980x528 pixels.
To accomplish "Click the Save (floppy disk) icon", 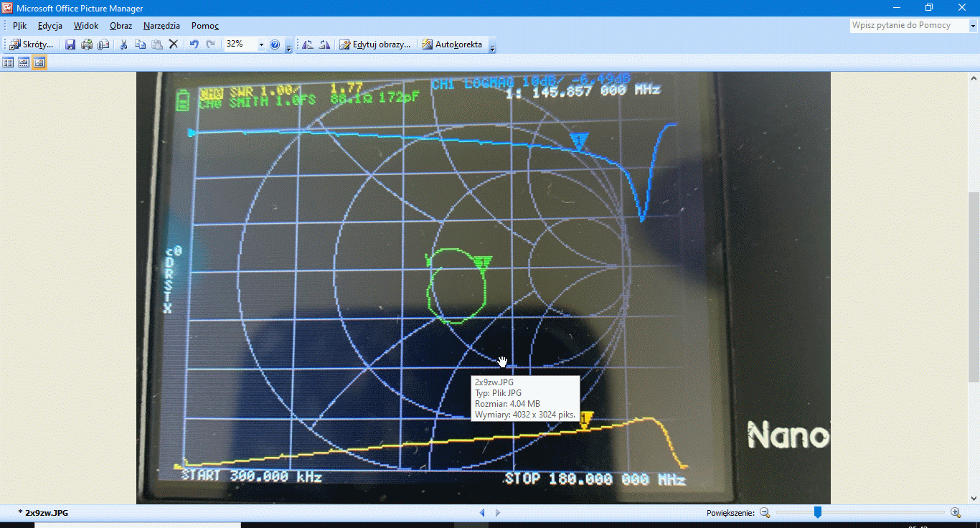I will click(70, 44).
